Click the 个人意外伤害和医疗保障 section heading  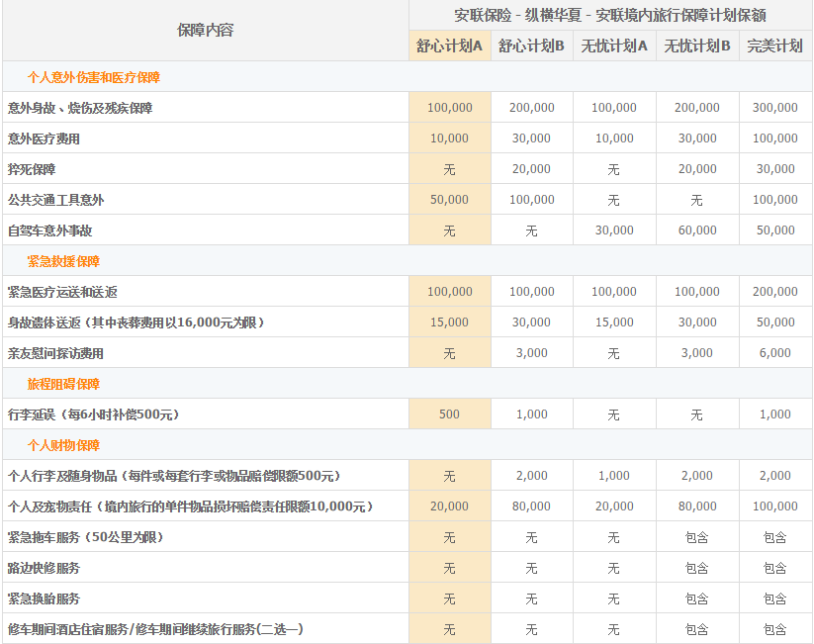click(x=94, y=77)
